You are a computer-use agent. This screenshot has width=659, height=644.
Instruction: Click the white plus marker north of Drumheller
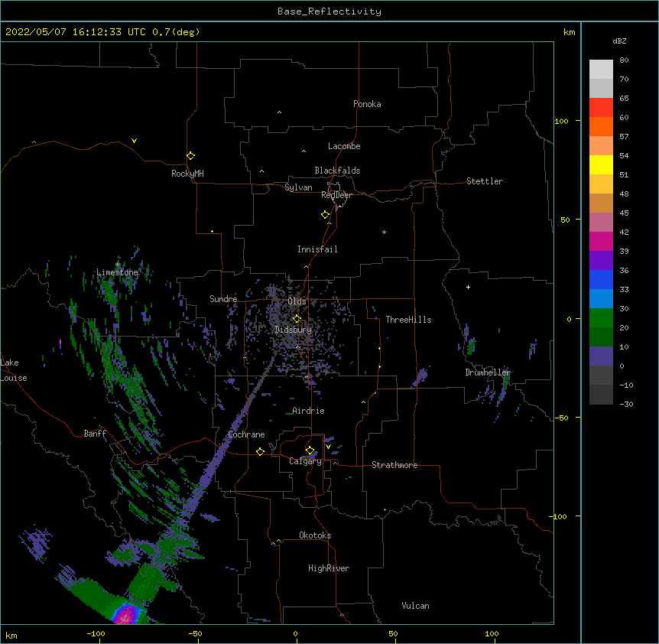[x=468, y=287]
